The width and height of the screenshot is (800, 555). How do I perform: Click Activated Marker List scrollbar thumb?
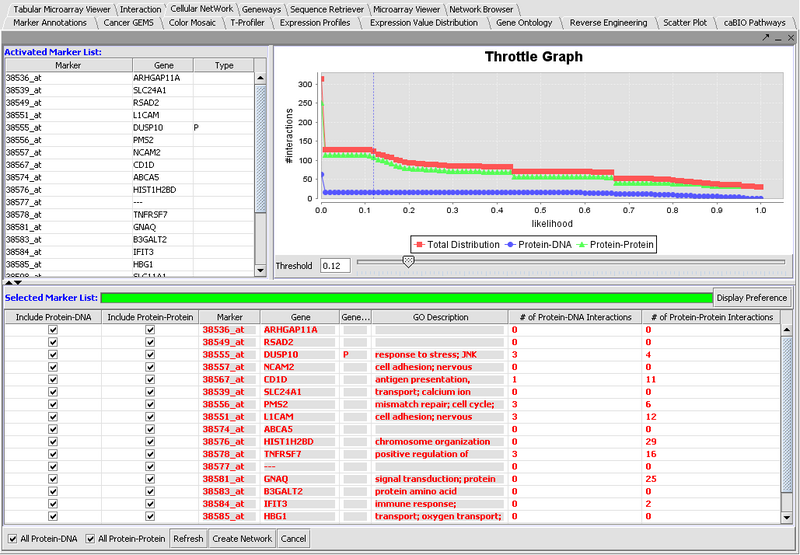click(260, 149)
